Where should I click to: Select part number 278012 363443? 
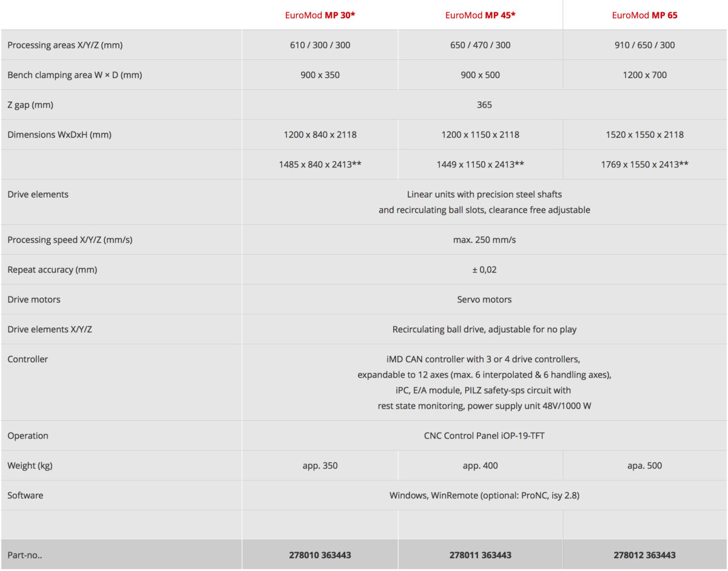pos(644,555)
